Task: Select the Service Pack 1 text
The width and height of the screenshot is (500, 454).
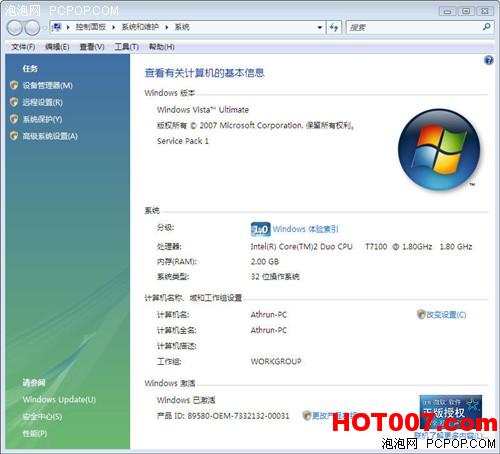Action: (x=183, y=141)
